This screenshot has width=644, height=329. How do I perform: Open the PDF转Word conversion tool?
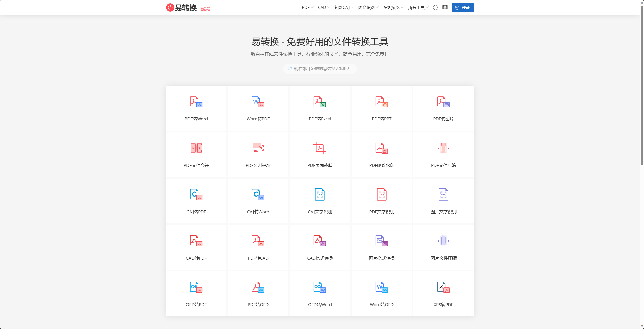pyautogui.click(x=196, y=108)
